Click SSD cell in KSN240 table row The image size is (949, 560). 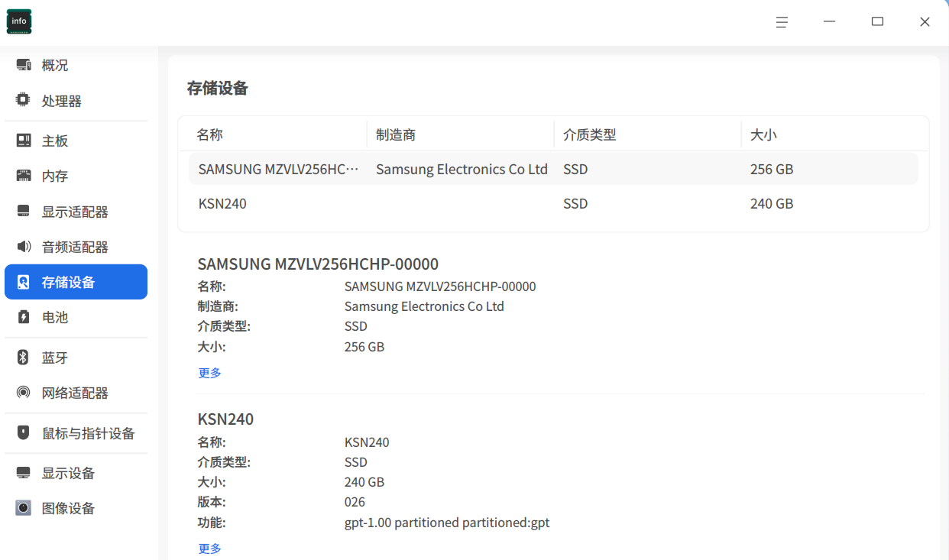coord(575,204)
